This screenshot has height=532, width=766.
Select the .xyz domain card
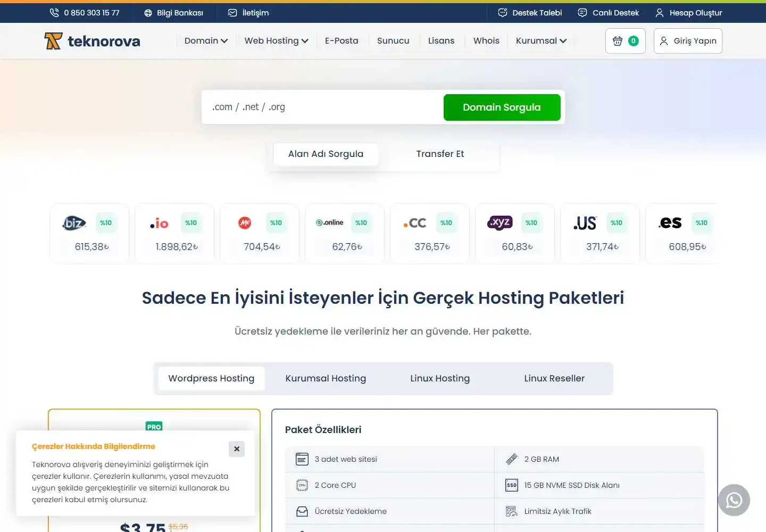(x=515, y=234)
